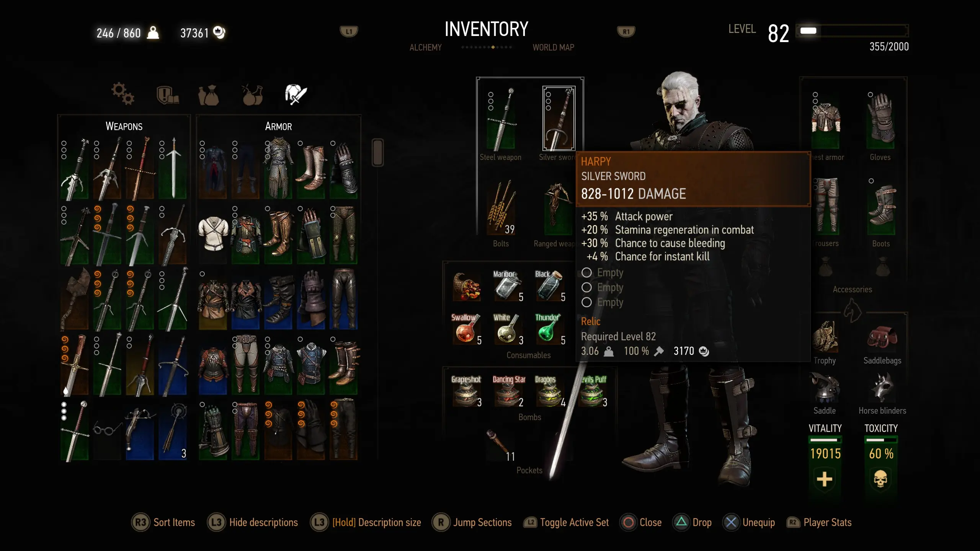Click the vitality plus icon
The image size is (980, 551).
[x=825, y=479]
